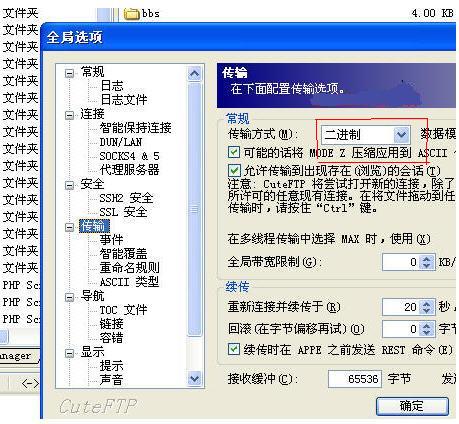The image size is (459, 424).
Task: Click the 重新连接并续传于 field showing 20
Action: pos(402,307)
